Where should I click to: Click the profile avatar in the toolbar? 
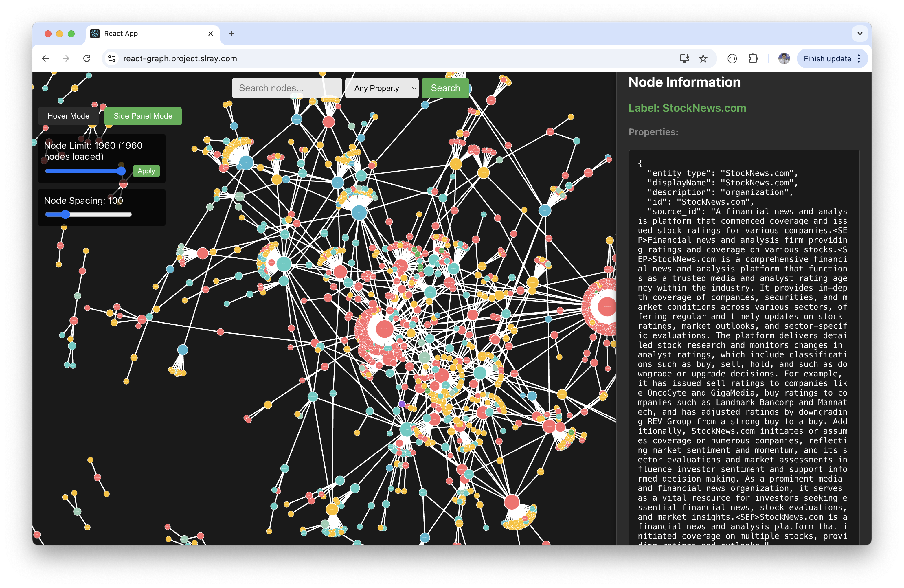click(784, 58)
